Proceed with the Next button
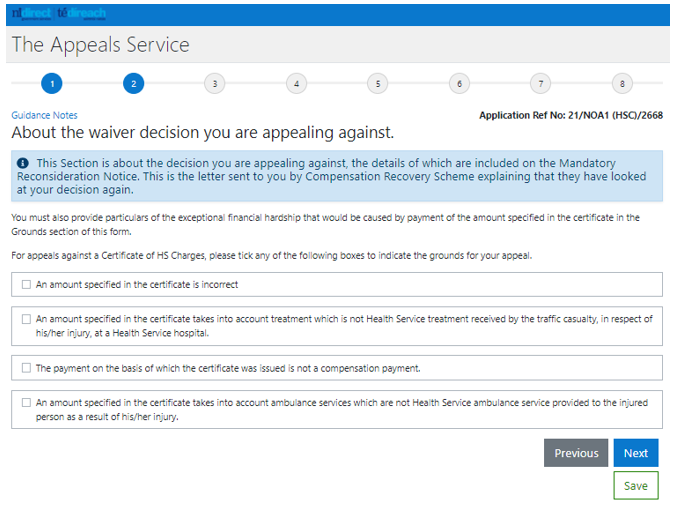 [636, 453]
